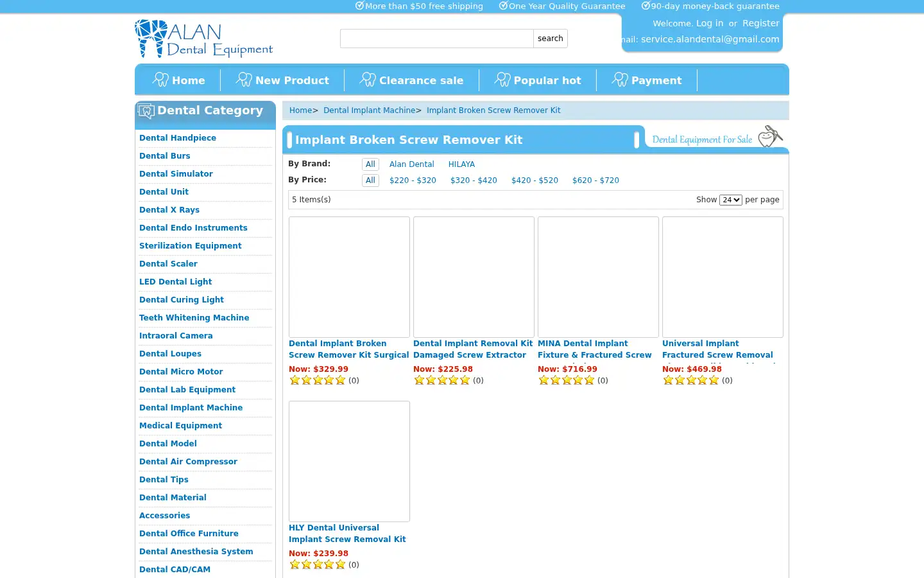924x578 pixels.
Task: Select All in the By Price filter
Action: click(x=370, y=180)
